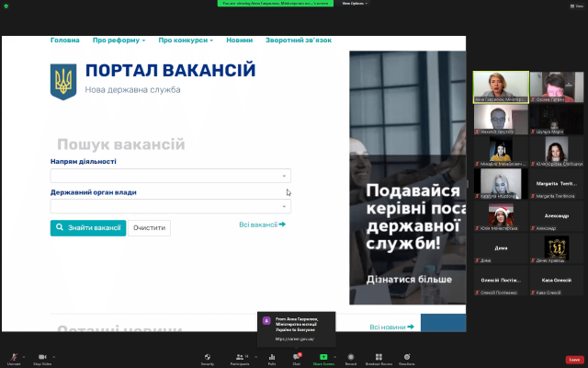Click the Polls icon
588x368 pixels.
tap(271, 357)
